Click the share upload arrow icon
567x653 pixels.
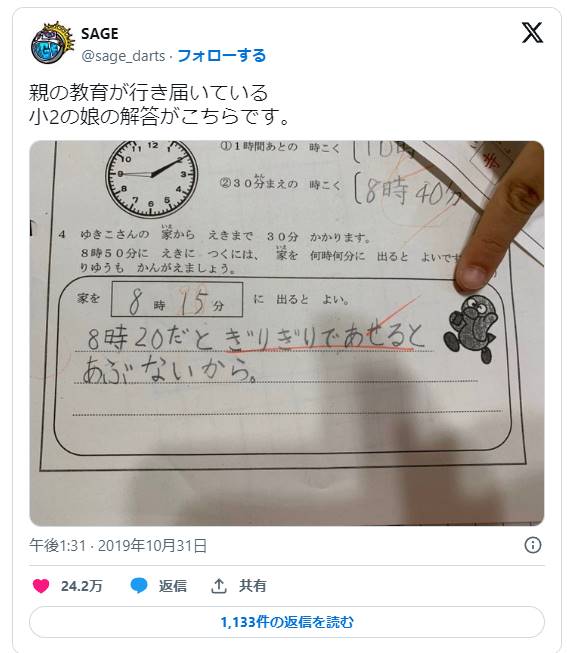point(219,586)
